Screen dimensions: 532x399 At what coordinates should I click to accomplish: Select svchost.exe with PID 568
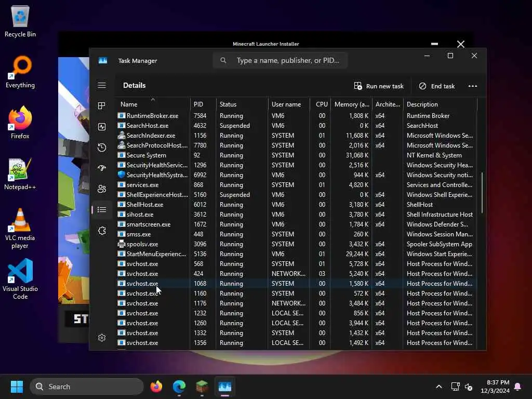[x=297, y=263]
